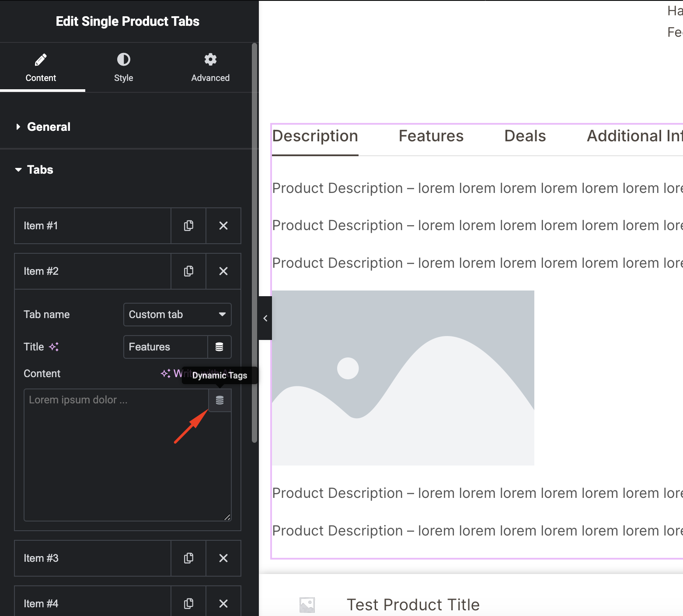This screenshot has height=616, width=683.
Task: Expand Item #1 in the repeater
Action: pyautogui.click(x=93, y=226)
